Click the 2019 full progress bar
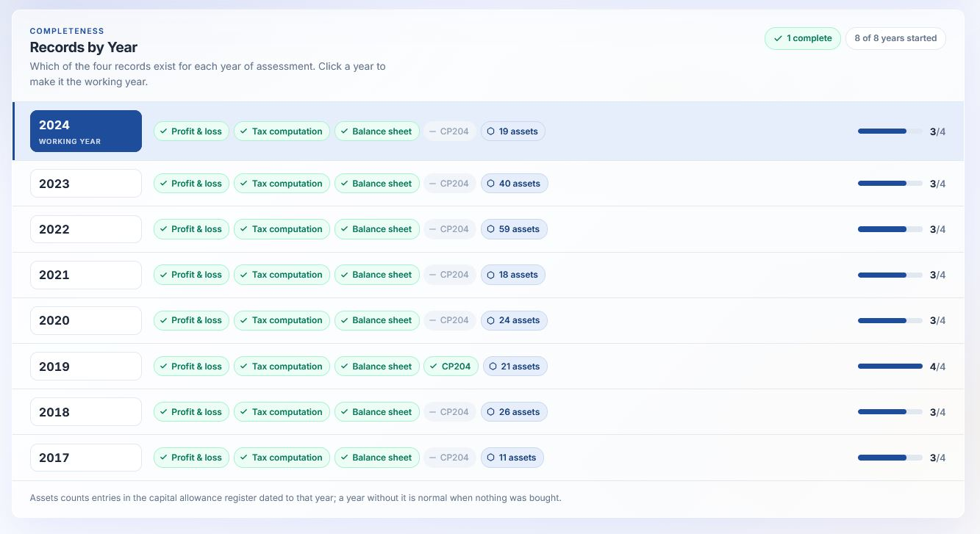 (x=890, y=367)
